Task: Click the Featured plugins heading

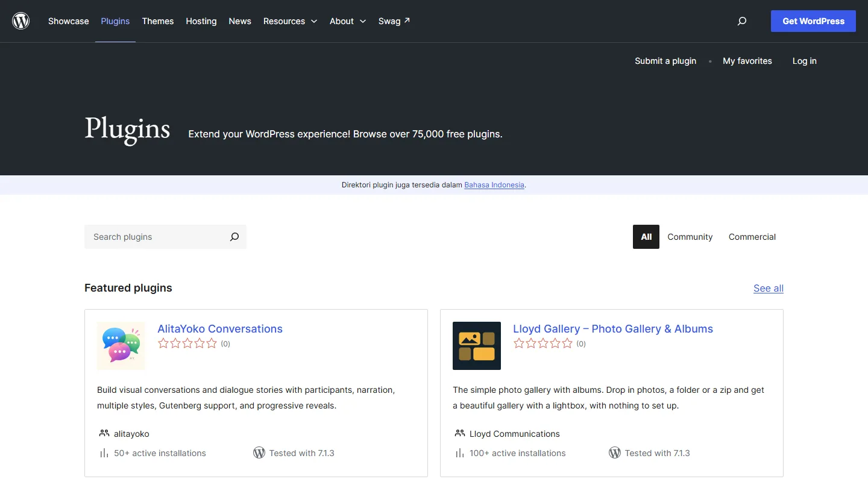Action: [x=128, y=288]
